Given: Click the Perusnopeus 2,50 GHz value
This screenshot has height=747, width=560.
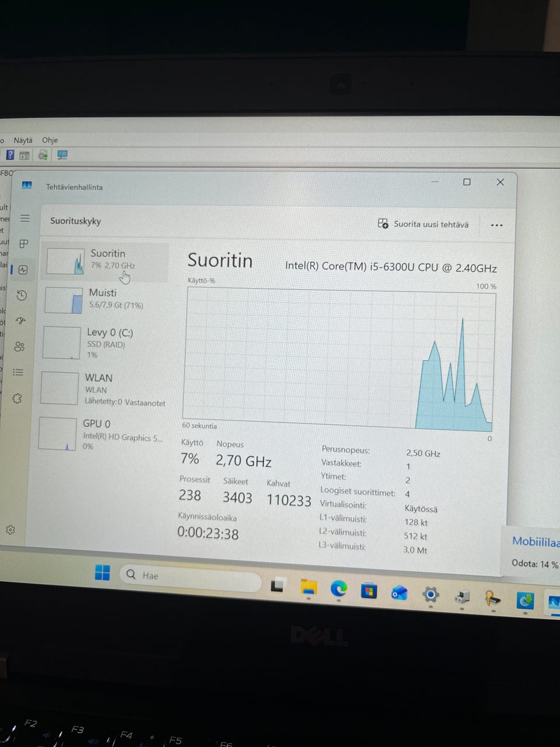Looking at the screenshot, I should tap(423, 453).
